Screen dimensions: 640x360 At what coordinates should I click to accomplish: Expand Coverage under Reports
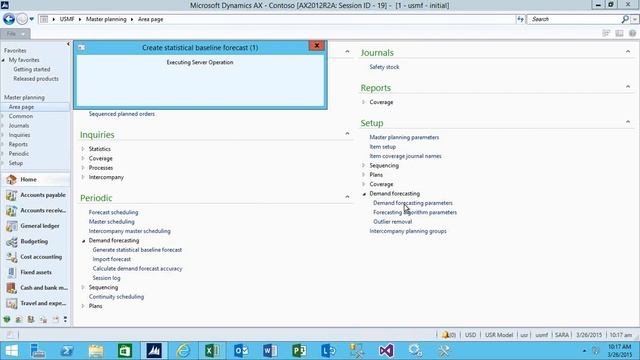(363, 102)
